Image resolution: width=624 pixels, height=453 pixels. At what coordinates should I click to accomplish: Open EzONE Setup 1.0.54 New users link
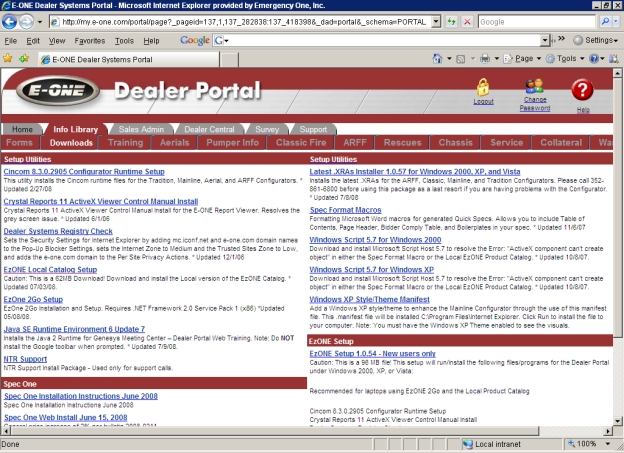pyautogui.click(x=372, y=353)
